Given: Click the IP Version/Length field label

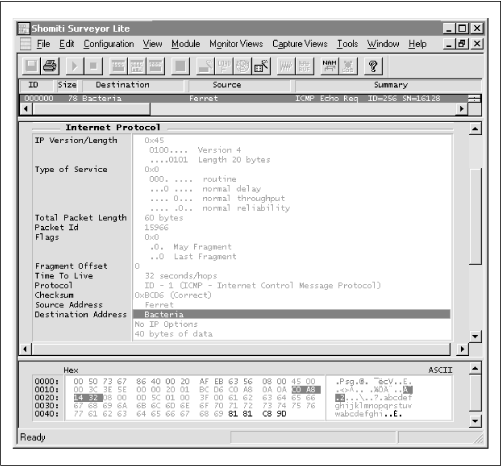Looking at the screenshot, I should click(x=76, y=140).
